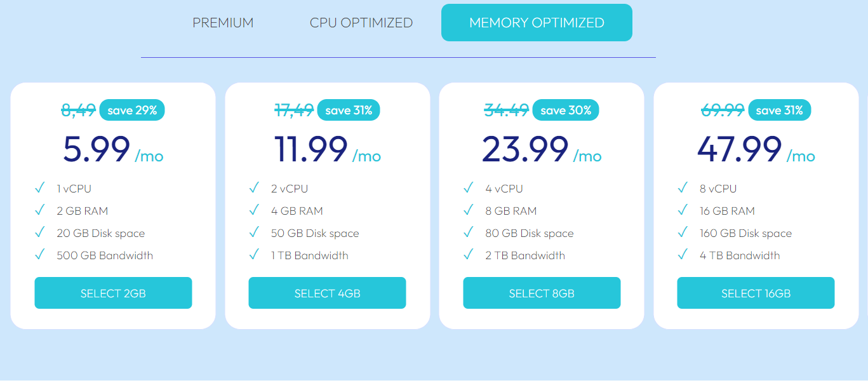Click the checkmark next to 1 vCPU

[x=39, y=187]
